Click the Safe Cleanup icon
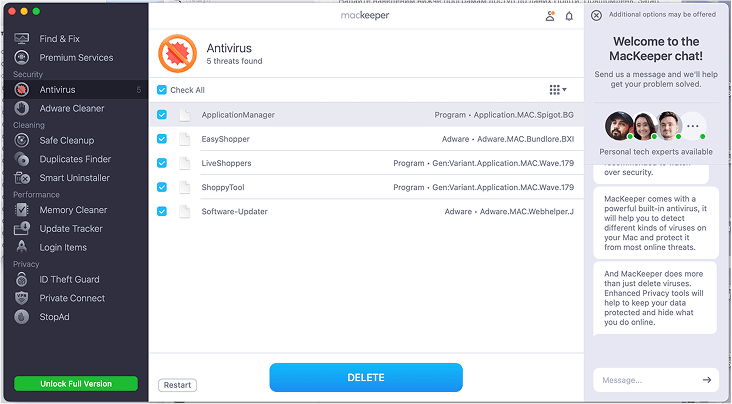Screen dimensions: 732x404 (21, 140)
